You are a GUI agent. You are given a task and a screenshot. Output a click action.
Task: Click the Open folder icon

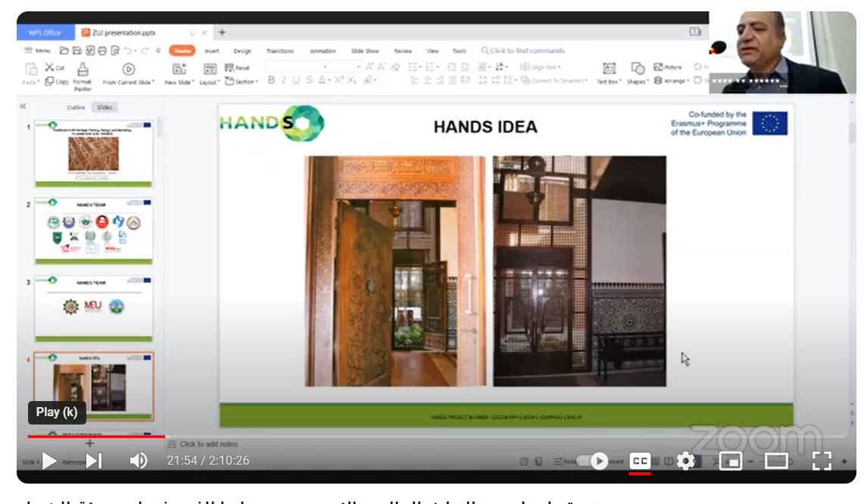pos(64,51)
